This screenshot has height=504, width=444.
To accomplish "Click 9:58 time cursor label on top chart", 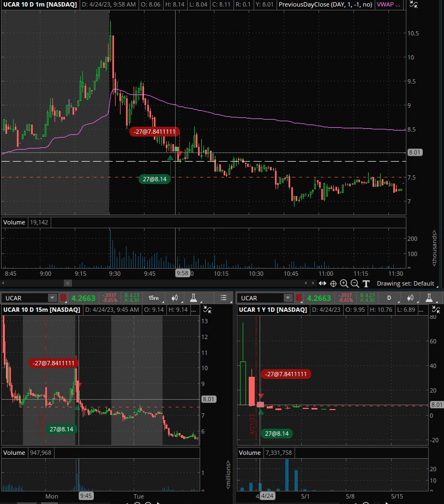I will [182, 273].
